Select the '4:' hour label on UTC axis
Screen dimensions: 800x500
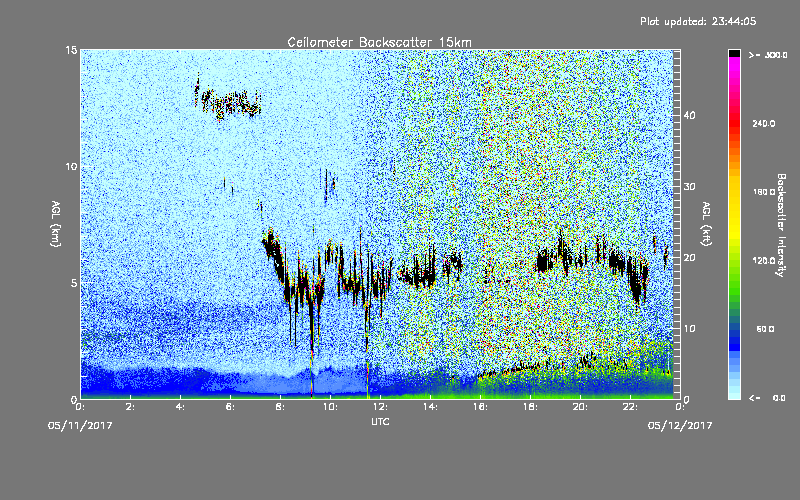[x=181, y=407]
